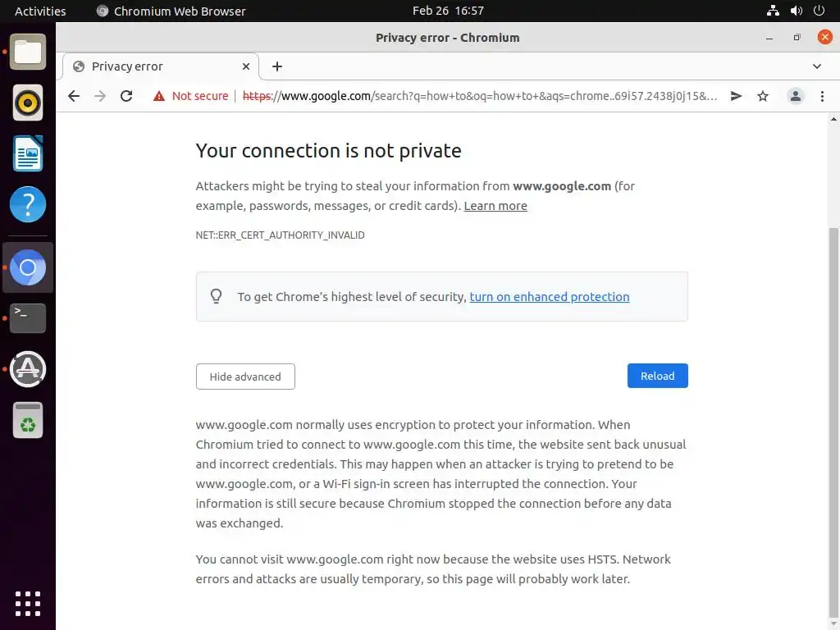Click the back navigation arrow
Viewport: 840px width, 630px height.
pyautogui.click(x=74, y=96)
